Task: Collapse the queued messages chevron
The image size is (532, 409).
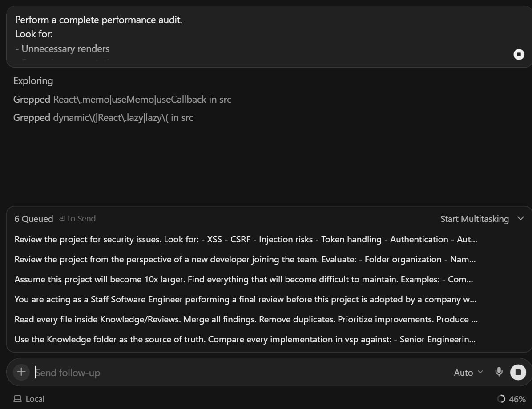Action: [520, 218]
